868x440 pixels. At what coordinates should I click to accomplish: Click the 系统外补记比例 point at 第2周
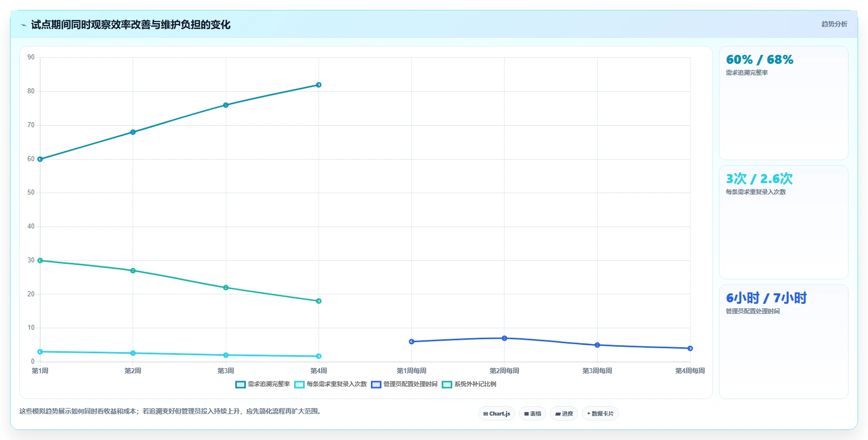click(x=133, y=271)
